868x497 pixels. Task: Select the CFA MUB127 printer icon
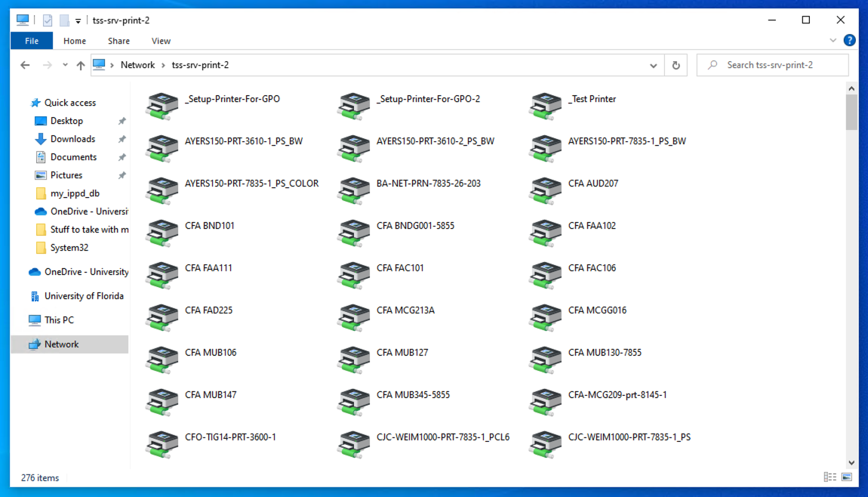click(x=353, y=359)
